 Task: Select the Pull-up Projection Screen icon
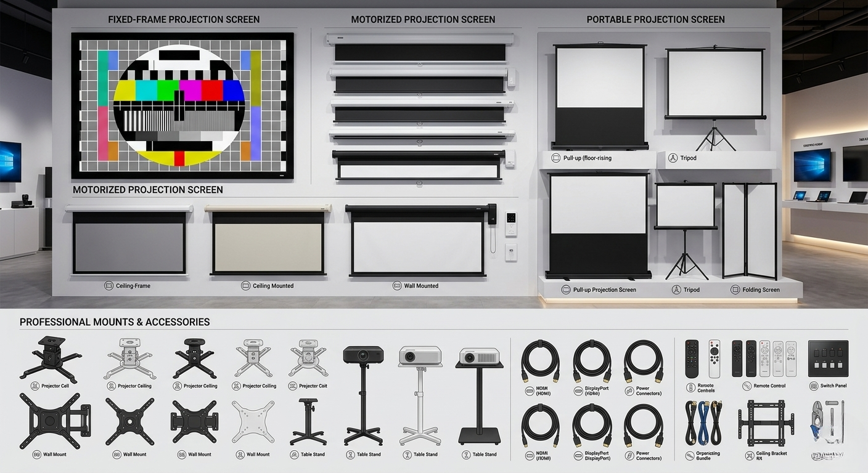(566, 289)
